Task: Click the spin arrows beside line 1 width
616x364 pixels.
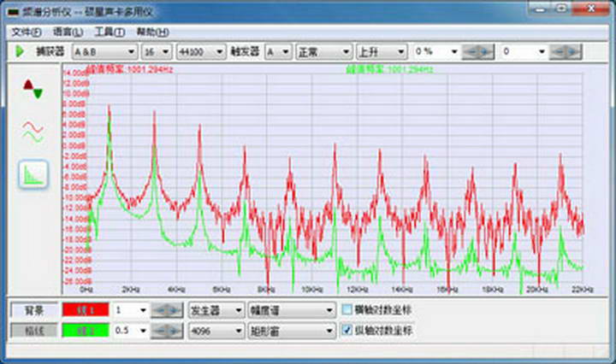Action: [168, 309]
